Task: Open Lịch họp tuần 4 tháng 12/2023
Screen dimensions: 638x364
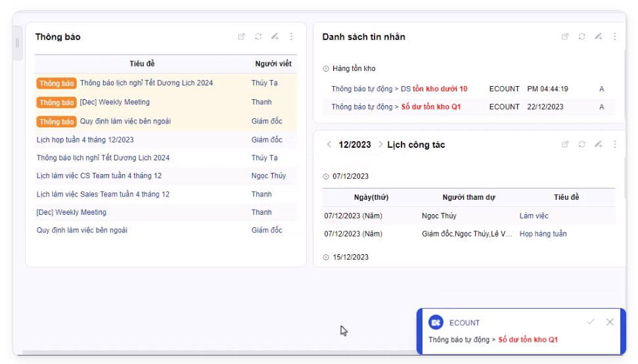Action: pyautogui.click(x=85, y=140)
